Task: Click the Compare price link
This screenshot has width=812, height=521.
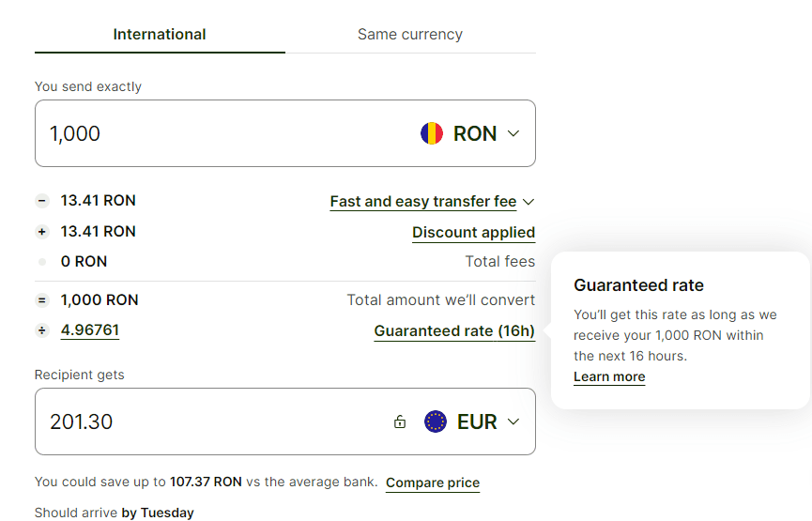Action: click(433, 483)
